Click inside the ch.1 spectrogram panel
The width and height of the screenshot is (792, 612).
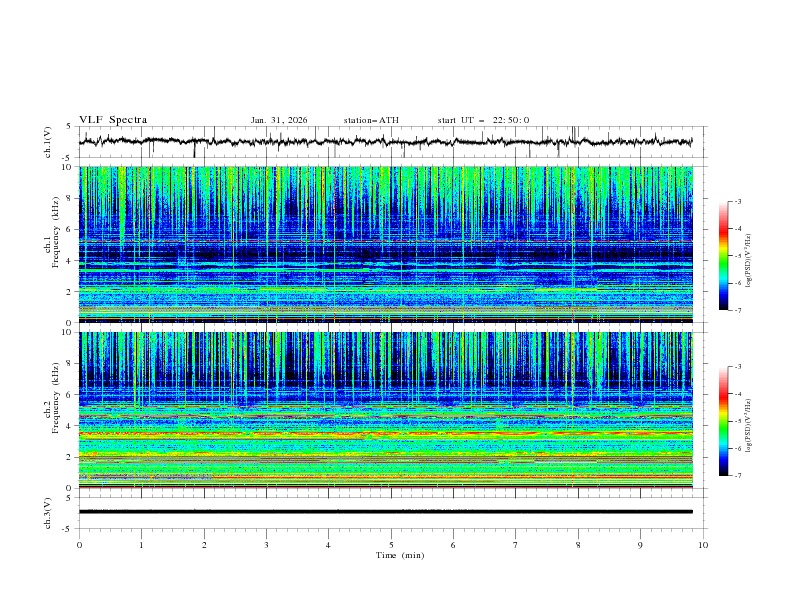(x=390, y=244)
